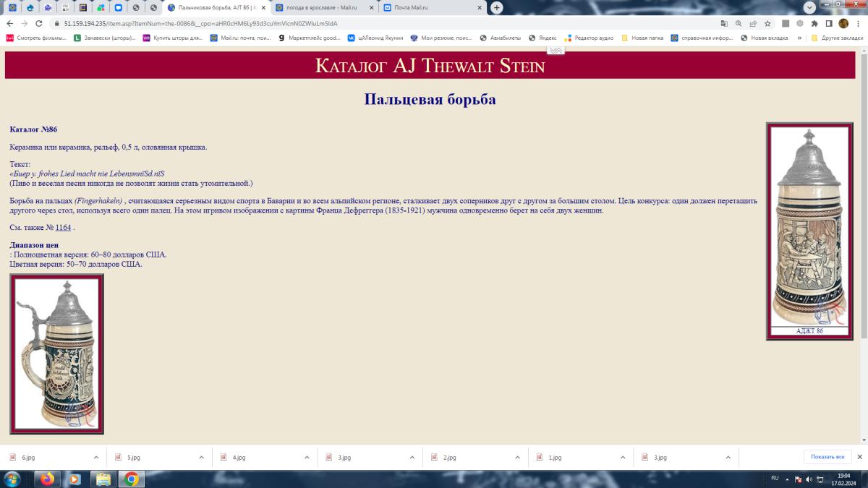
Task: Select the Пальчиковая борьба tab
Action: pyautogui.click(x=216, y=8)
